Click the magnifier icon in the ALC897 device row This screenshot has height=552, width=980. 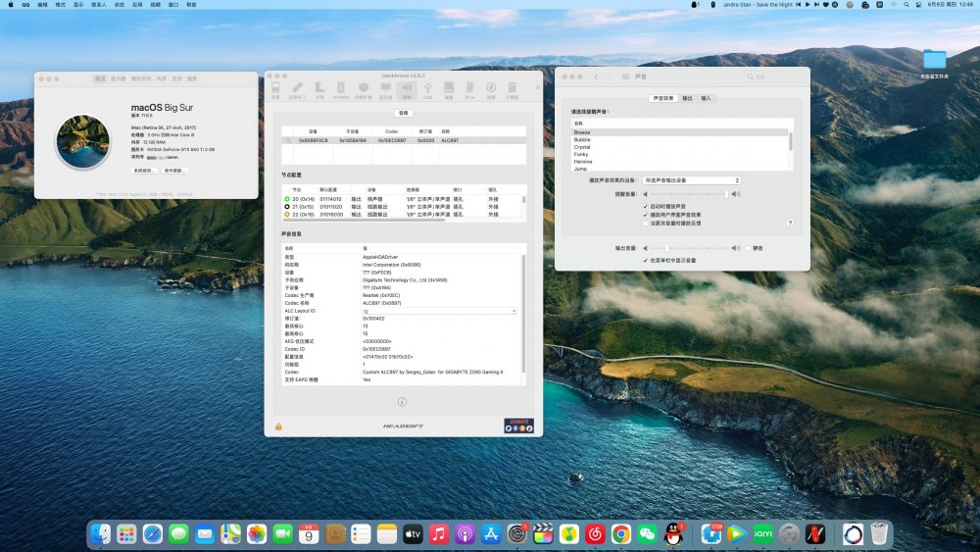tap(288, 140)
